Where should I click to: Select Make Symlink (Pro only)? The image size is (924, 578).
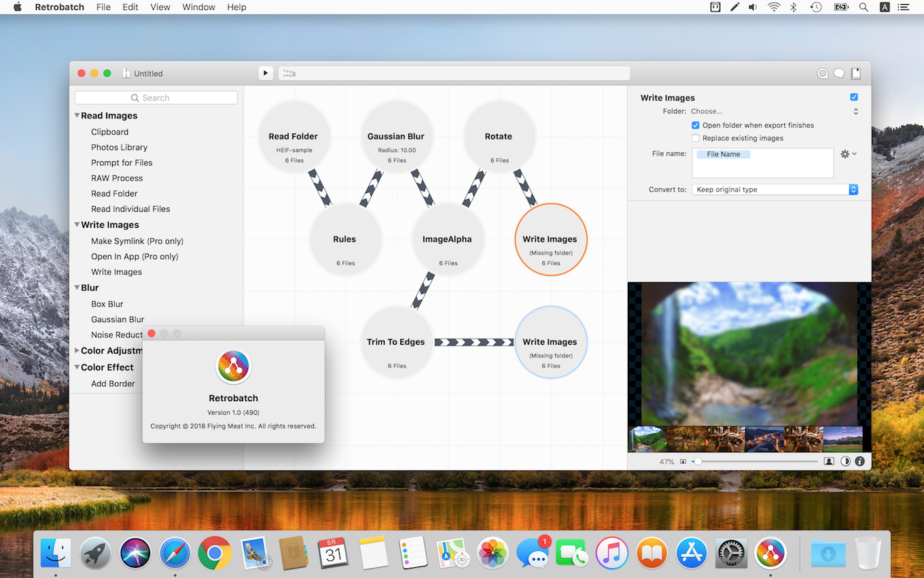[x=137, y=241]
